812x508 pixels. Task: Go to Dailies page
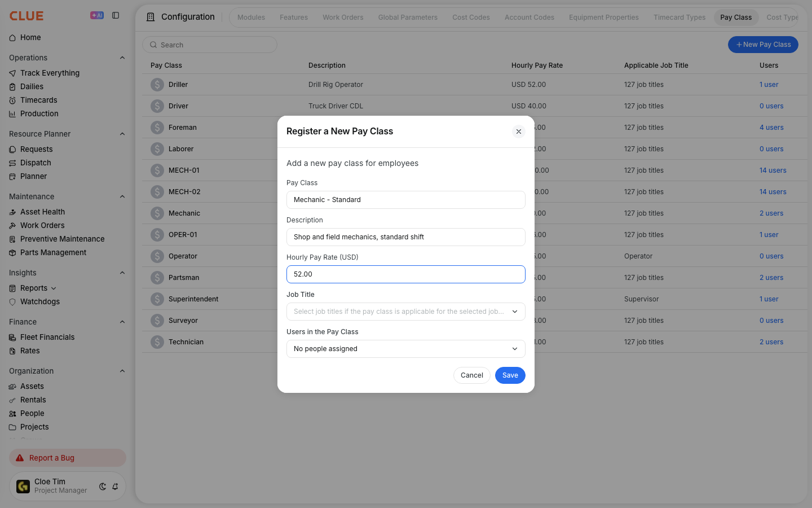pyautogui.click(x=32, y=86)
